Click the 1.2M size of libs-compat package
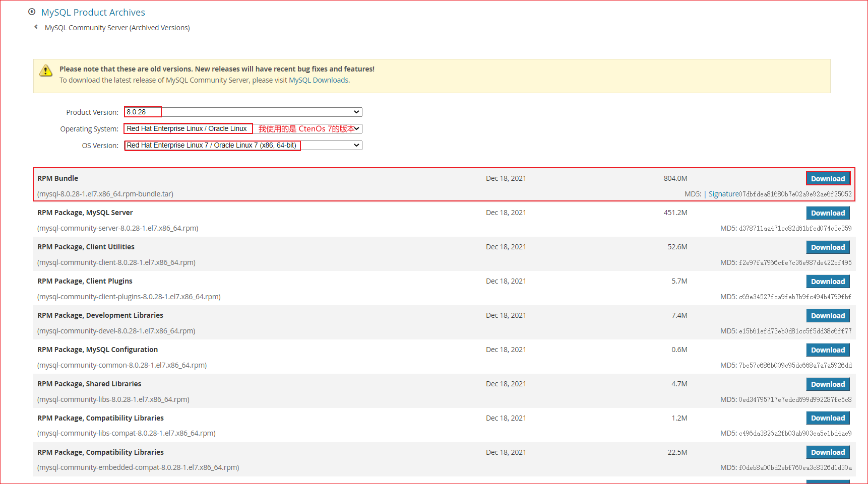This screenshot has height=484, width=868. 679,418
